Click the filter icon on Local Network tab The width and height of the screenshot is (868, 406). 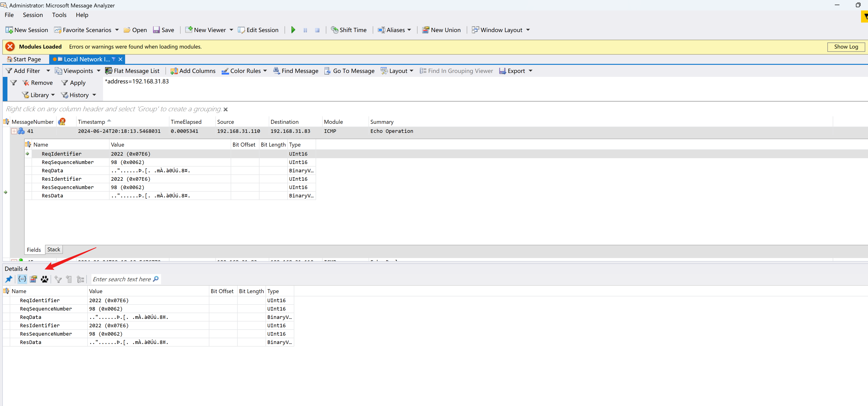[113, 59]
